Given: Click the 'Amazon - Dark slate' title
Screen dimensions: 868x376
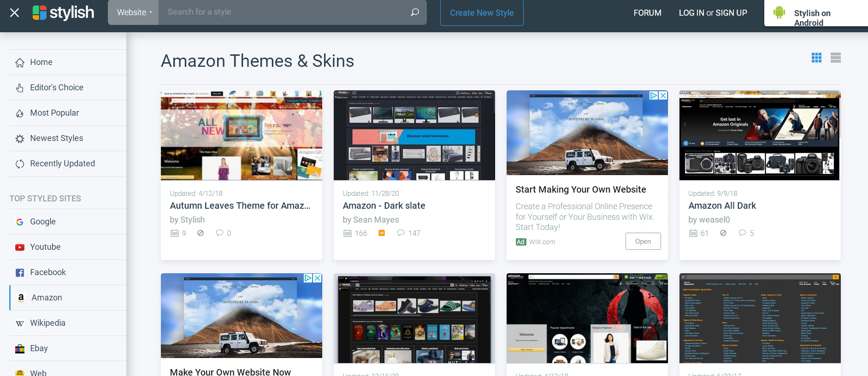Looking at the screenshot, I should point(384,206).
